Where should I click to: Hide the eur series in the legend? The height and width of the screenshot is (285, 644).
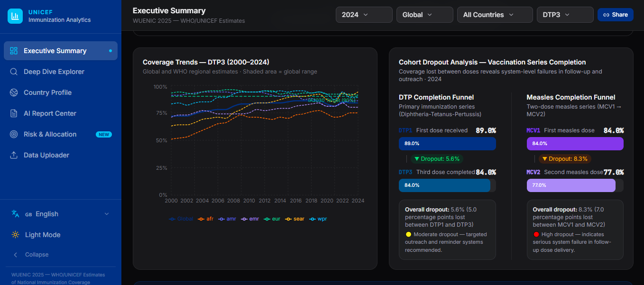click(272, 219)
